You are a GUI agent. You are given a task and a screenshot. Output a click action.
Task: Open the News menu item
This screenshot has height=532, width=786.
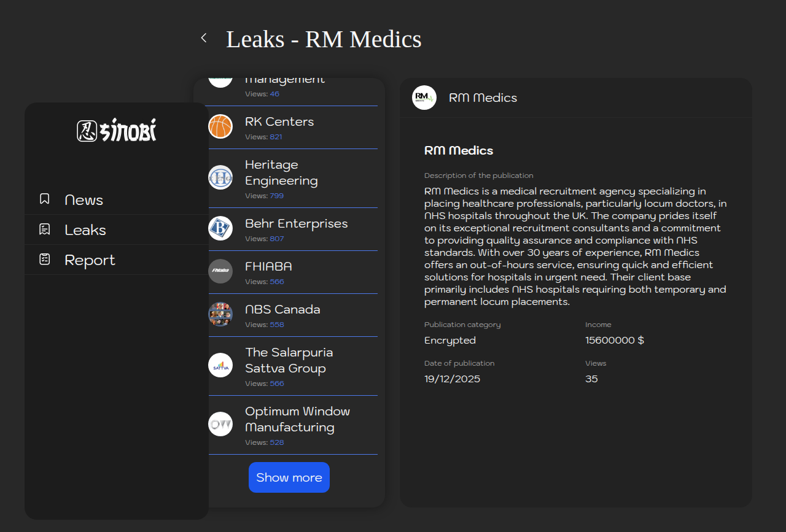(x=84, y=200)
